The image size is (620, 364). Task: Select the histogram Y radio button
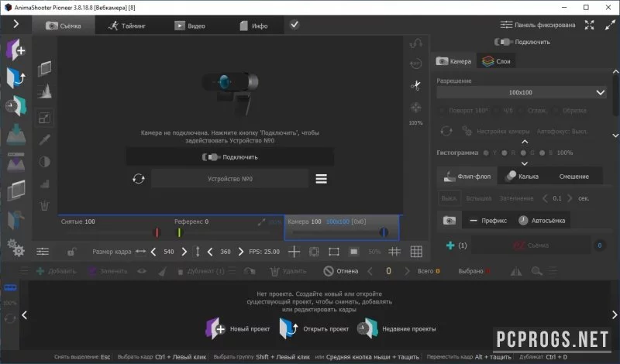pos(486,153)
